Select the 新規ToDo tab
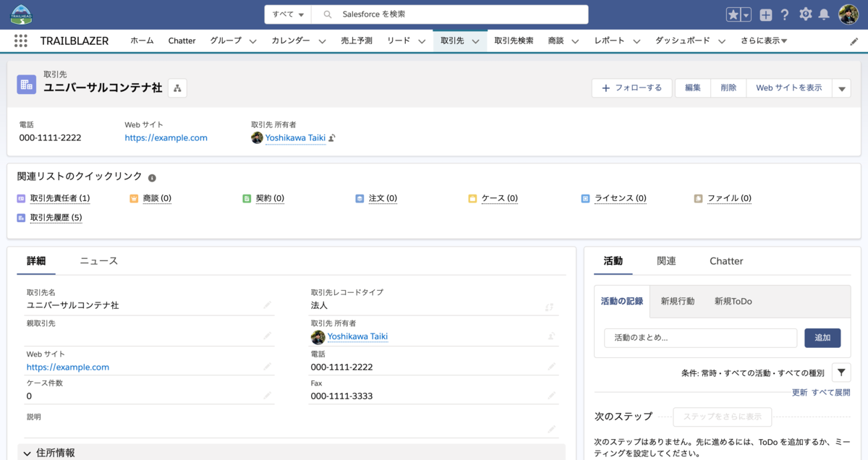 (733, 301)
